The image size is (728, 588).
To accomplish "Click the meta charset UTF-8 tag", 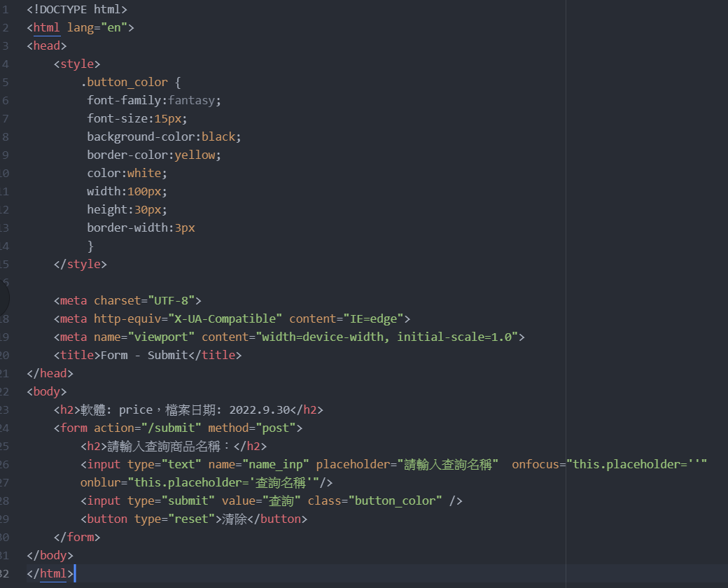I will pos(126,300).
